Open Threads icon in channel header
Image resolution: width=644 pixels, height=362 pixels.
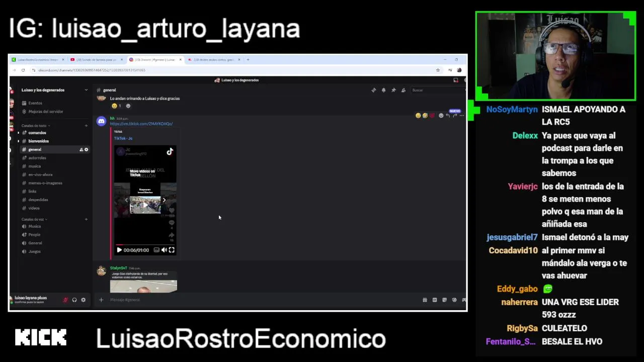373,90
